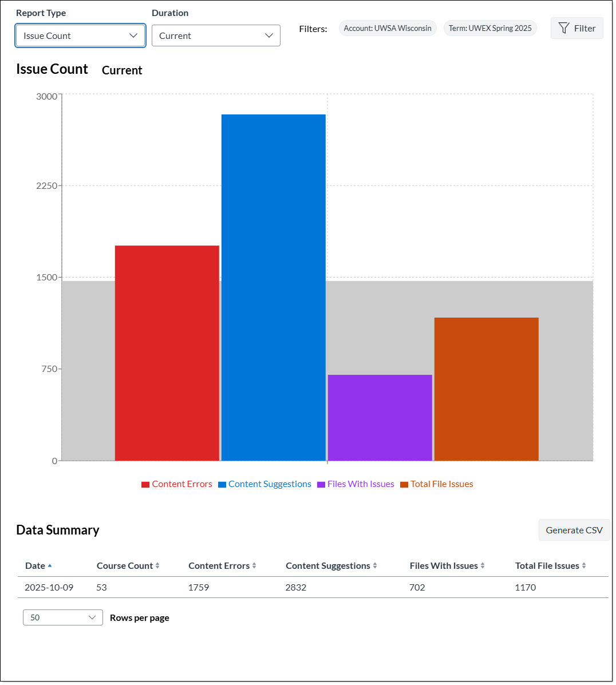Click the blue Content Suggestions bar

tap(273, 287)
